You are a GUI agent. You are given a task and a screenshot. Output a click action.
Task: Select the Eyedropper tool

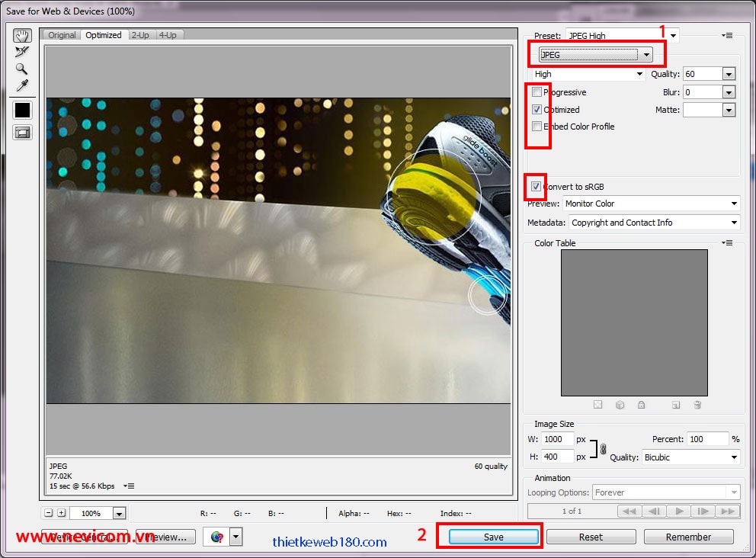click(x=22, y=85)
